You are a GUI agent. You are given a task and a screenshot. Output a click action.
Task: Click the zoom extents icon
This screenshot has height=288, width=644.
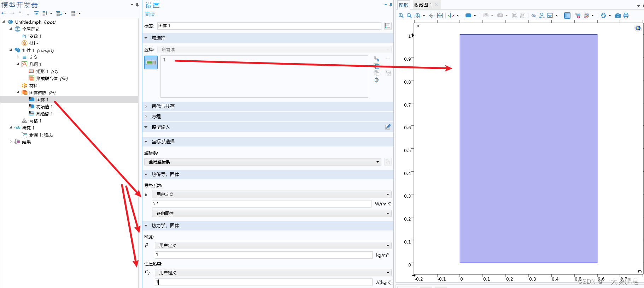[440, 16]
